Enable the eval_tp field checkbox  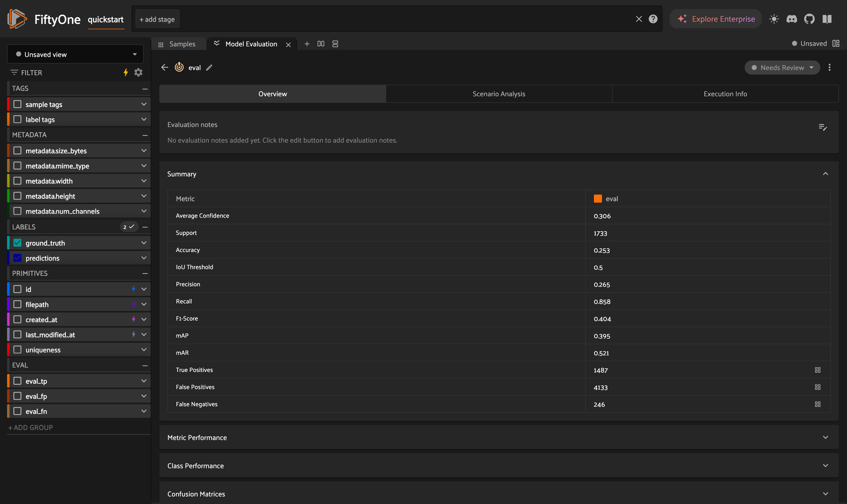[x=17, y=381]
